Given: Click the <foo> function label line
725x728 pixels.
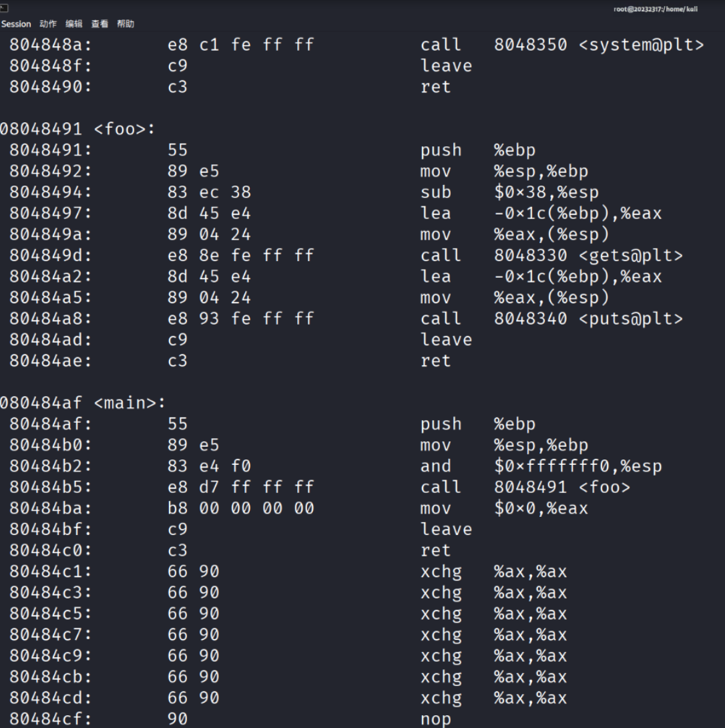Looking at the screenshot, I should 77,129.
